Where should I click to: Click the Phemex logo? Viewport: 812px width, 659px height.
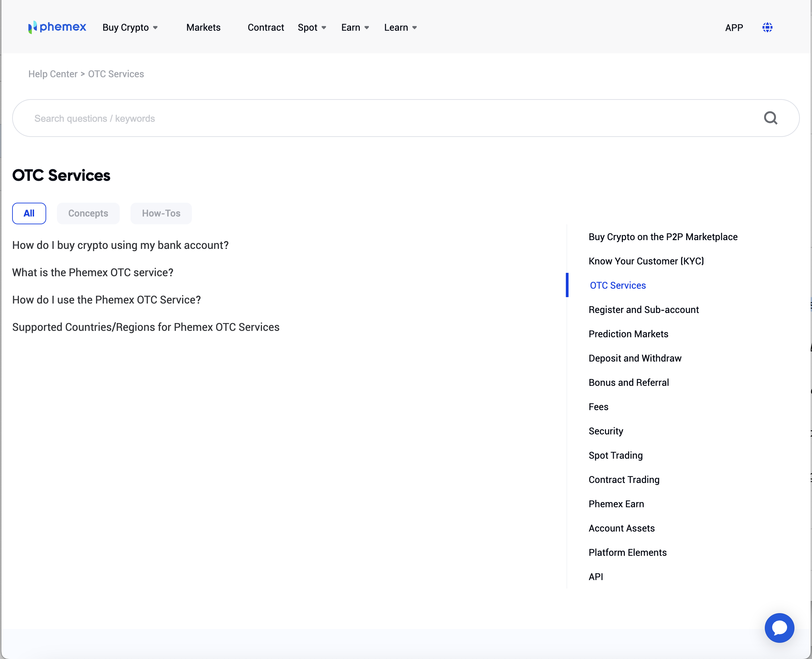point(57,27)
